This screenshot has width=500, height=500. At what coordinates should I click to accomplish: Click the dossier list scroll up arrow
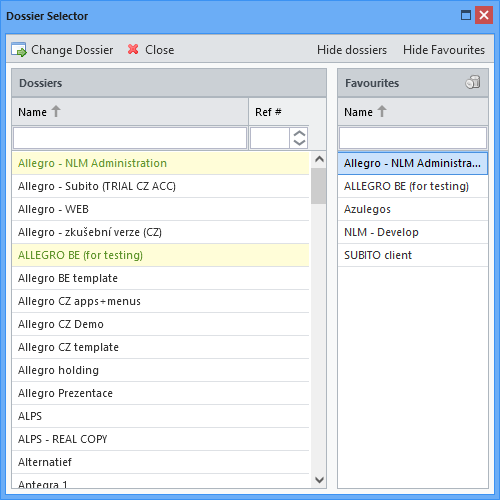click(319, 159)
